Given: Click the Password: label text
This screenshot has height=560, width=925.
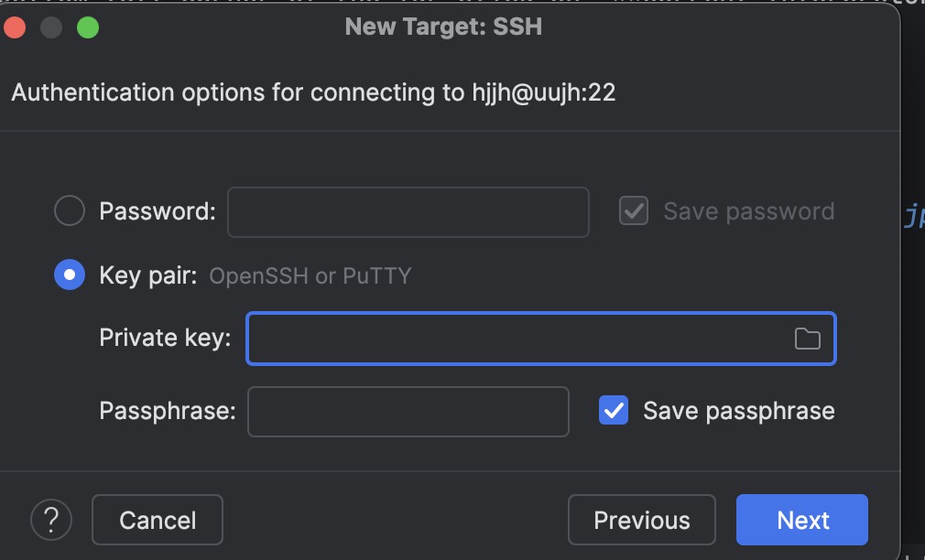Looking at the screenshot, I should tap(158, 211).
